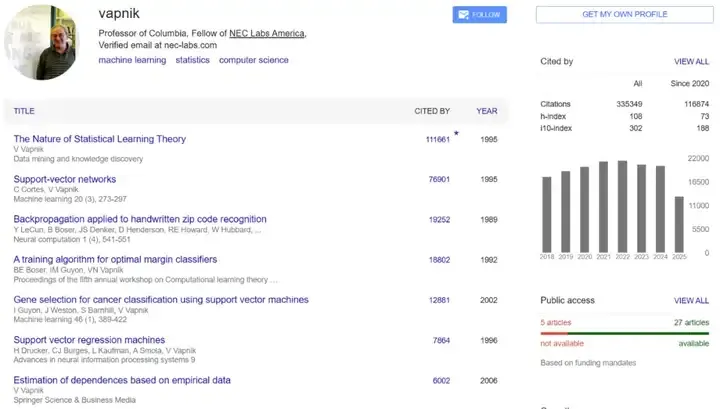View all in Cited by section

[692, 62]
